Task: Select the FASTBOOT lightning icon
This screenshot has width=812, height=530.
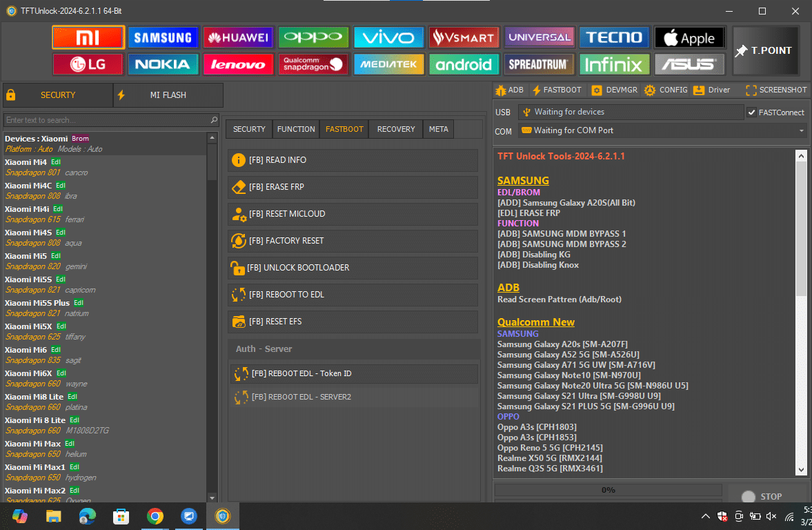Action: 557,90
